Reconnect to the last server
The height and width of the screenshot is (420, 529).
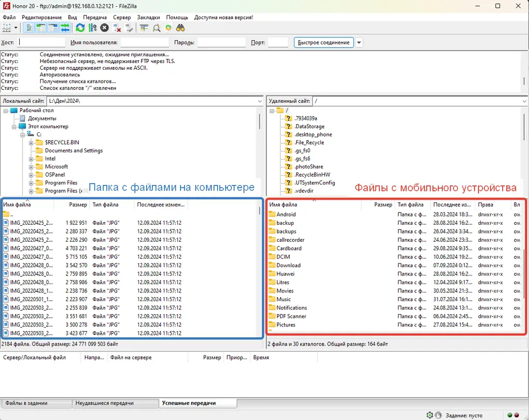pos(129,28)
